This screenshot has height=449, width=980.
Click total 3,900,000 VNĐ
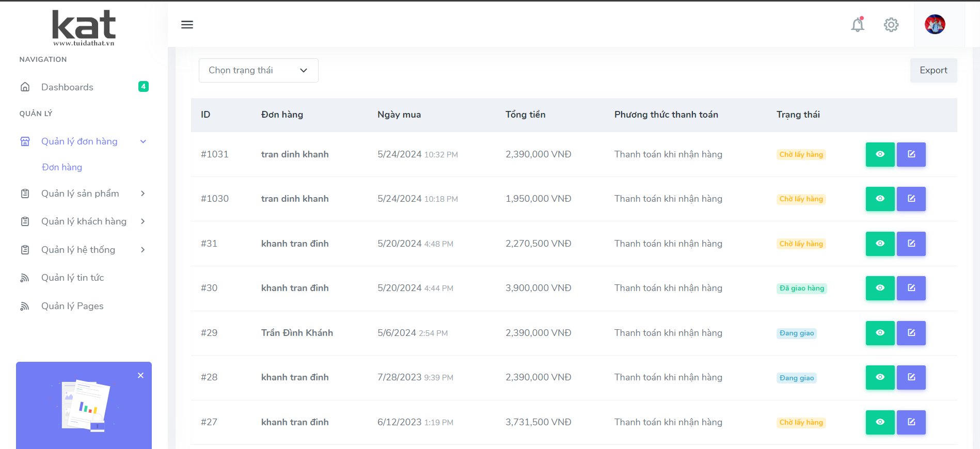click(x=539, y=288)
